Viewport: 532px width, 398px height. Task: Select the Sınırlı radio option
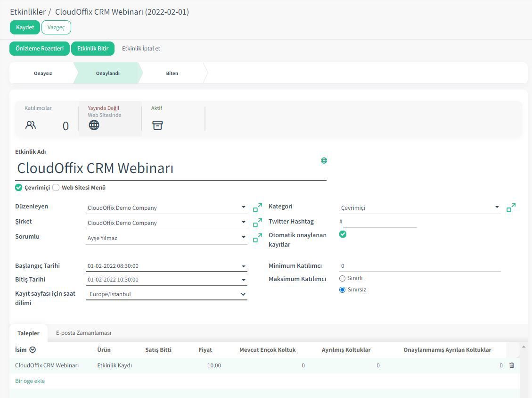(x=343, y=279)
